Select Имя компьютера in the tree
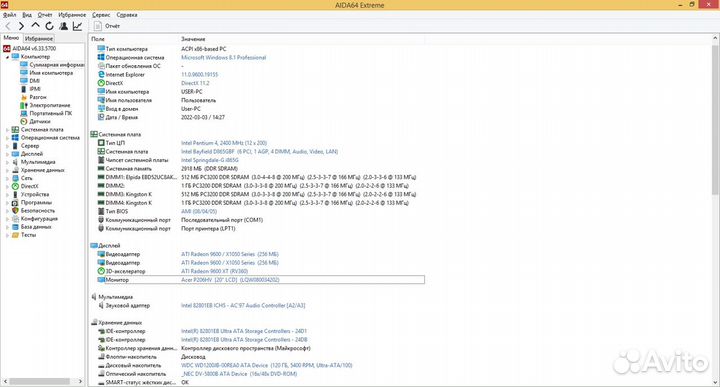This screenshot has width=720, height=387. pyautogui.click(x=51, y=73)
